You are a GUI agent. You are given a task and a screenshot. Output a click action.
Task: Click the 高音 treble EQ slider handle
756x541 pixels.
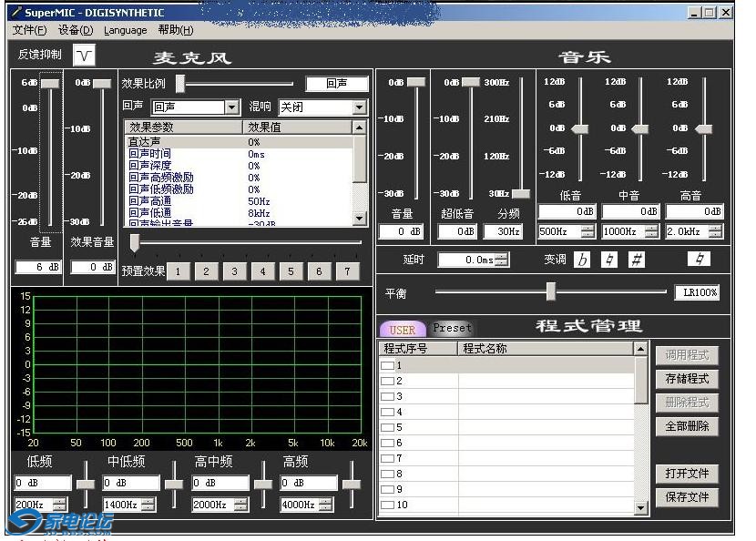coord(704,128)
